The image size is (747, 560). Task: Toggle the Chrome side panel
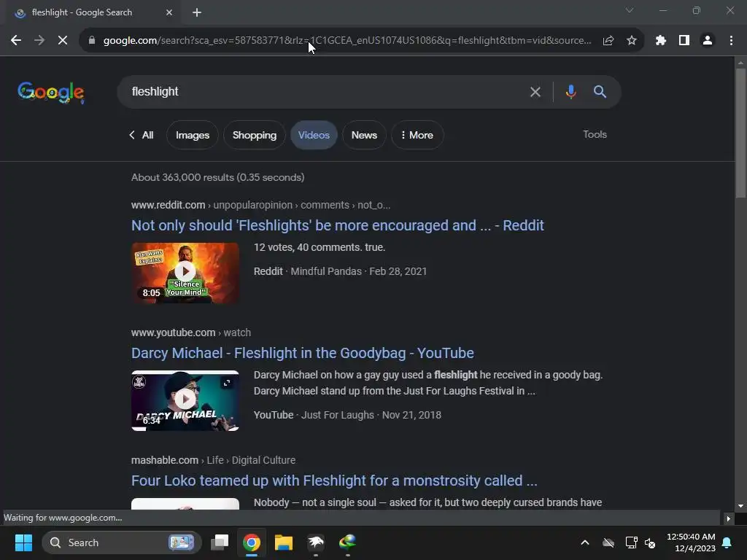coord(684,41)
